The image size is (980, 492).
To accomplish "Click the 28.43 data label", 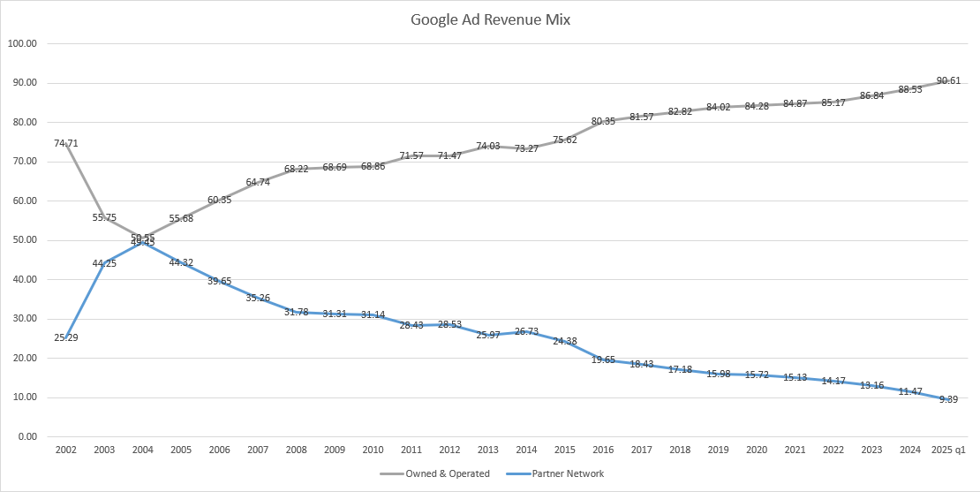I will point(411,325).
